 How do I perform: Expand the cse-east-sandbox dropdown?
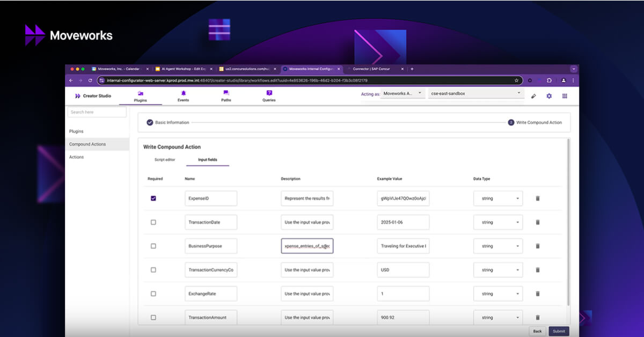click(x=475, y=93)
